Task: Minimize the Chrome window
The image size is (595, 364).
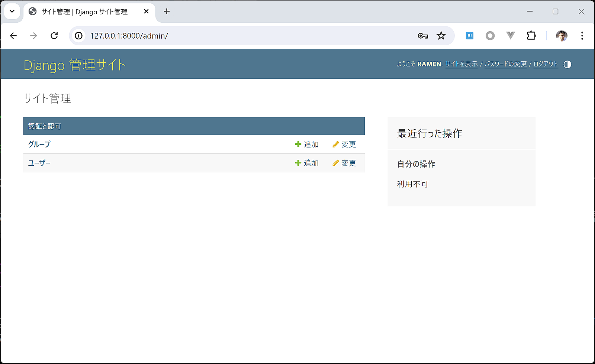Action: [530, 12]
